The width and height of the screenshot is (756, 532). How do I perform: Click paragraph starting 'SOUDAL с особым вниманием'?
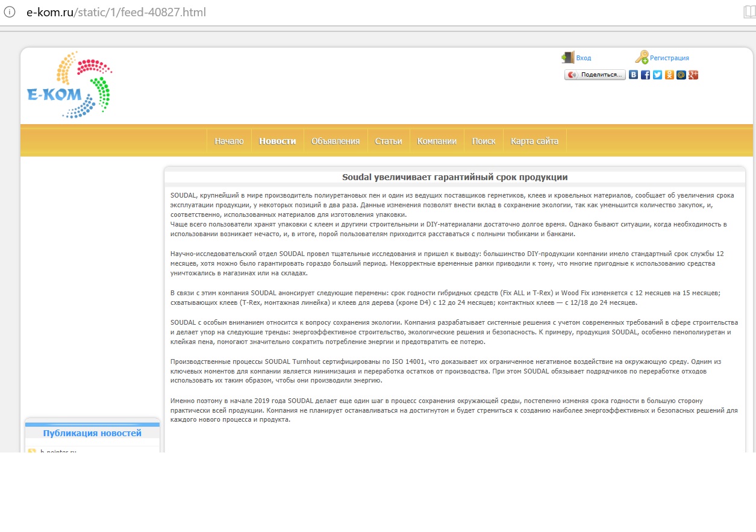454,332
